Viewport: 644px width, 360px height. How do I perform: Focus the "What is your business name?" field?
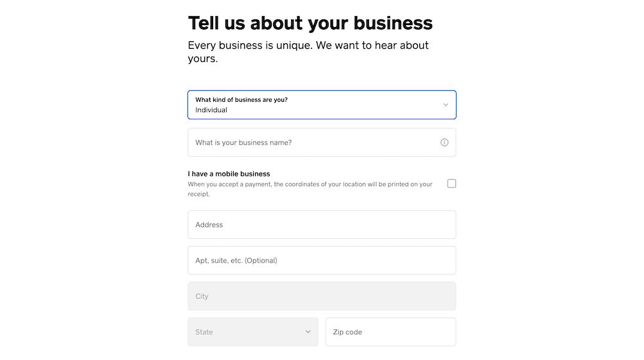coord(322,142)
